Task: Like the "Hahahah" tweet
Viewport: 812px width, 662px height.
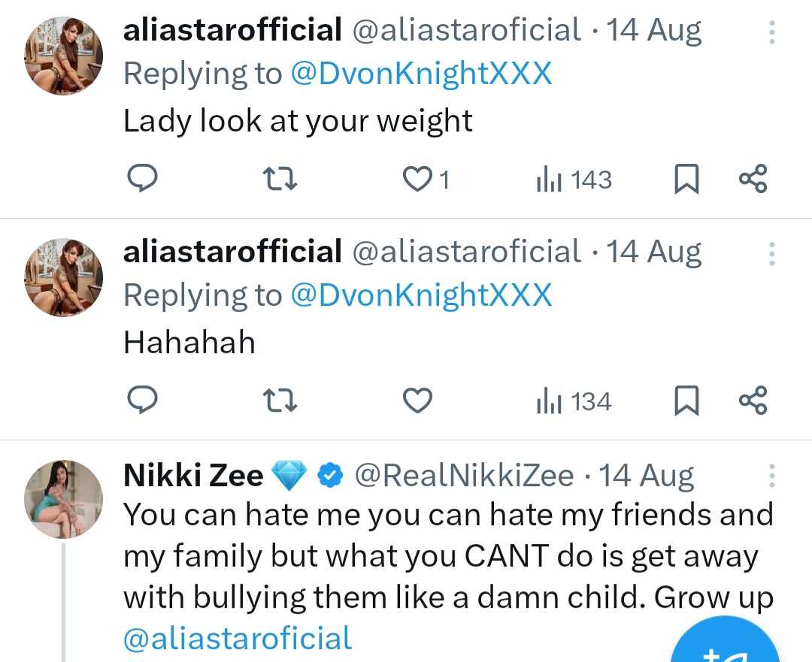Action: (x=418, y=401)
